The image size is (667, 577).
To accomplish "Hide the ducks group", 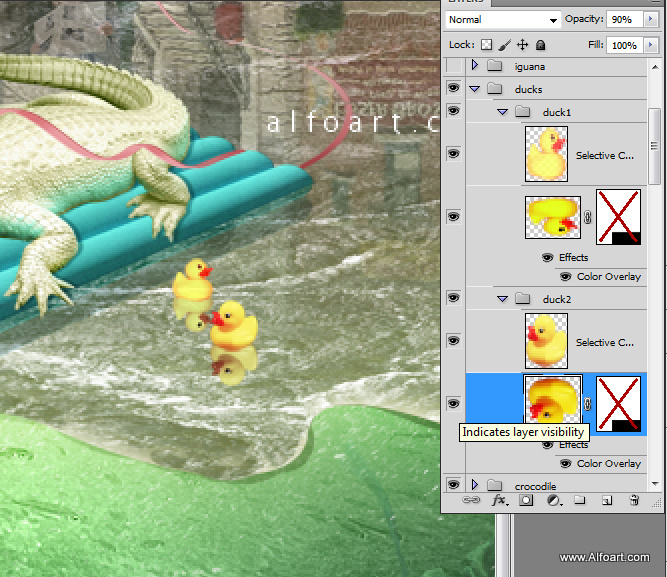I will [453, 88].
